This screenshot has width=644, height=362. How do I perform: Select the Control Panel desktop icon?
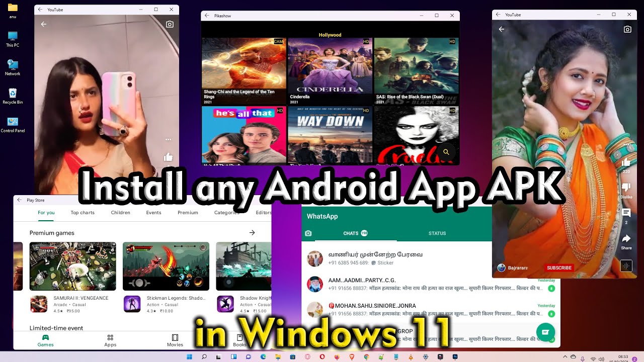13,125
